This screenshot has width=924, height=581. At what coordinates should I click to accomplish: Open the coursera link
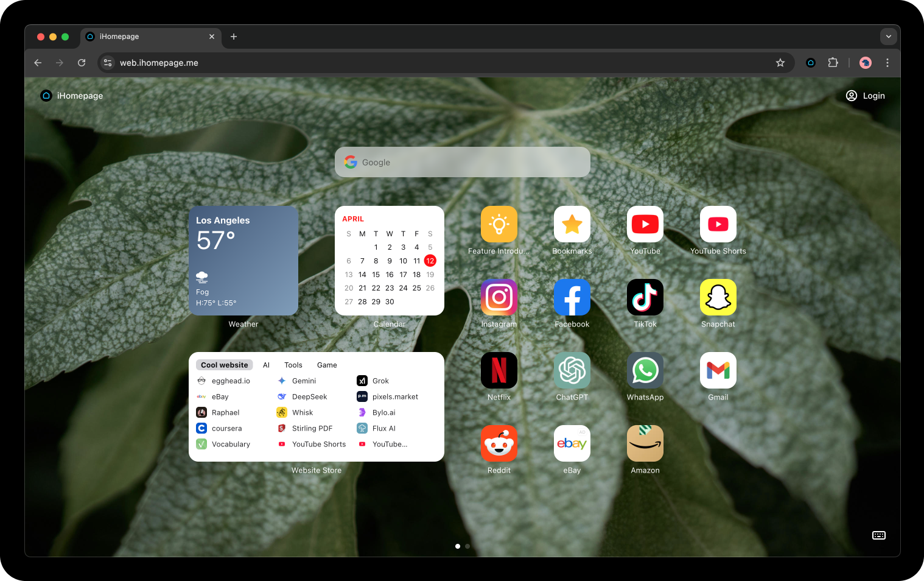click(219, 428)
